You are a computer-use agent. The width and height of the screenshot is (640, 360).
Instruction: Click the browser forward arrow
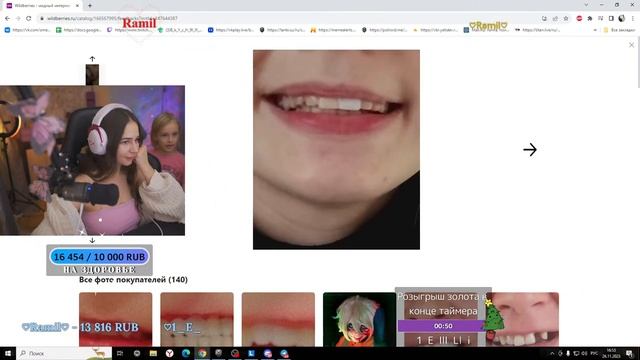pos(18,18)
